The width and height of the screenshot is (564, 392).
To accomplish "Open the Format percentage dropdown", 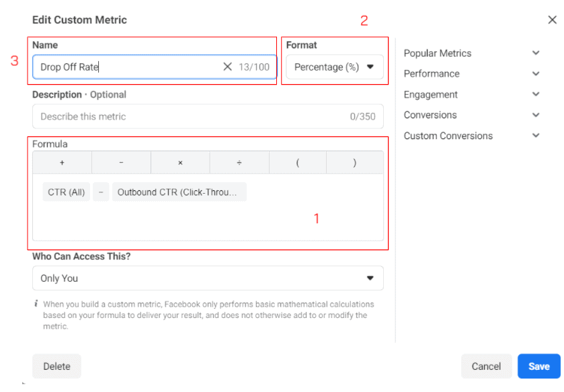I will coord(335,67).
